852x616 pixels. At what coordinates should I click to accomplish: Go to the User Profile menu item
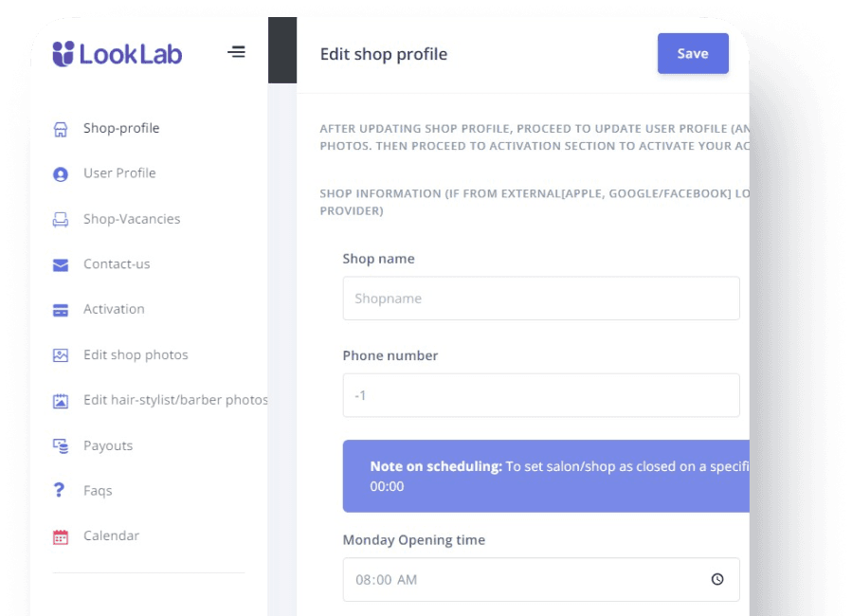(119, 173)
